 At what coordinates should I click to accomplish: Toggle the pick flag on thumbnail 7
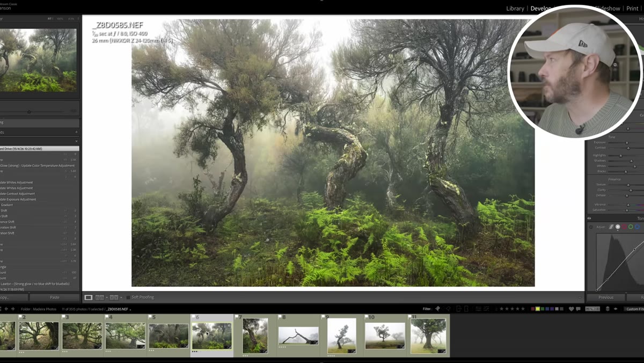(x=237, y=317)
